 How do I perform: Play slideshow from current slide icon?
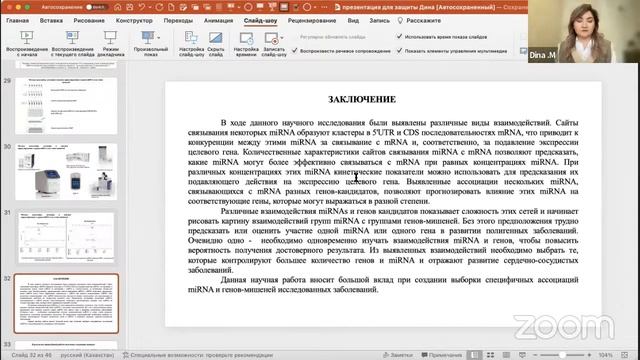pyautogui.click(x=72, y=38)
